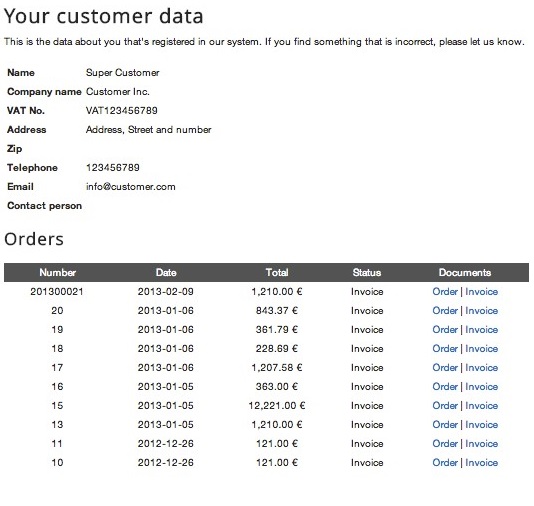The image size is (534, 506).
Task: Click the Date column header
Action: 166,273
